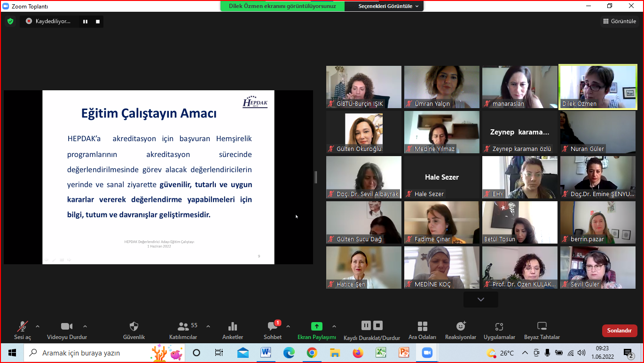
Task: Expand audio options arrow beside Sesi aç
Action: [x=38, y=326]
